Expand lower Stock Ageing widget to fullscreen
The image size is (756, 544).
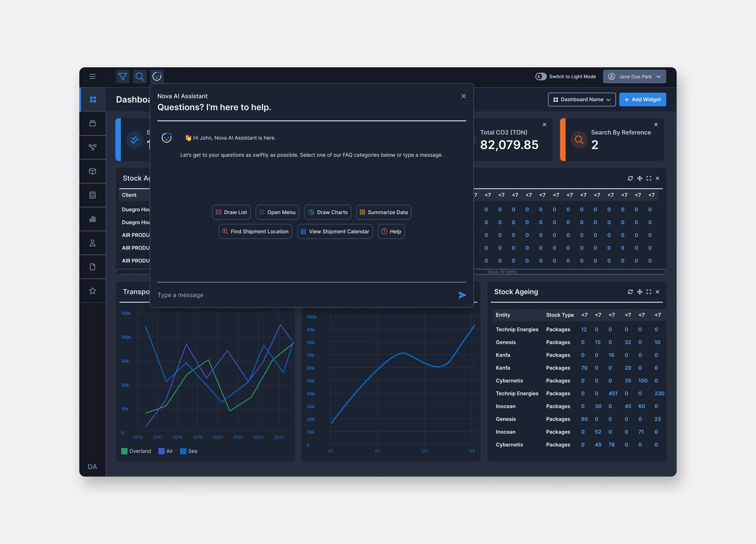[x=649, y=292]
